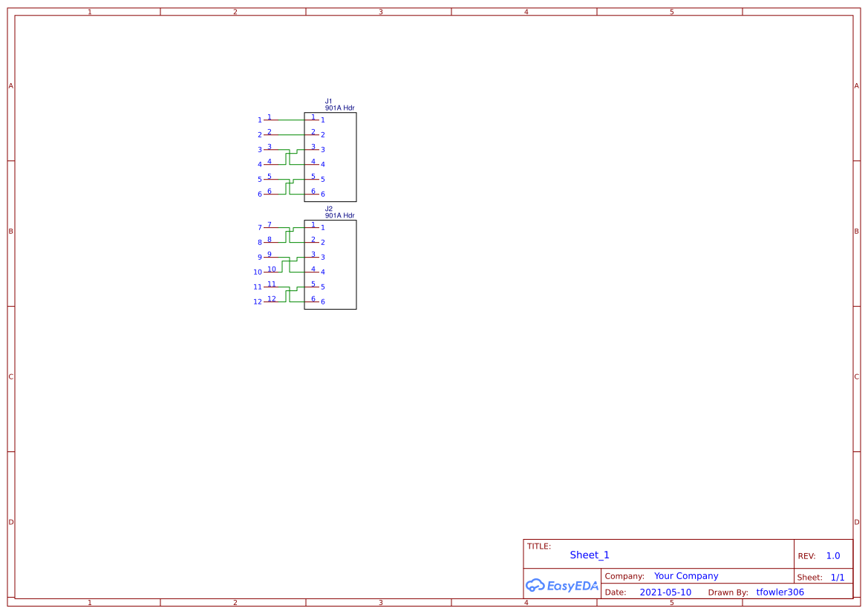
Task: Select the date 2021-05-10
Action: coord(666,592)
